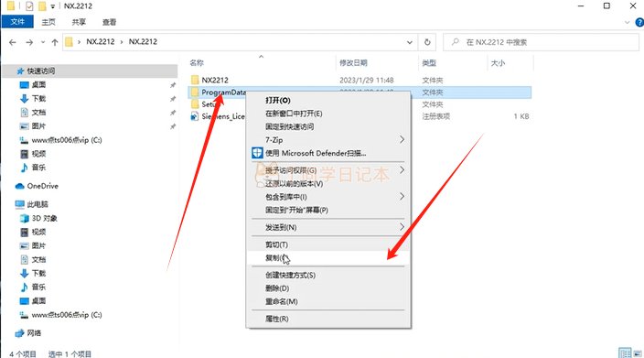
Task: Open C: drive under 此电脑
Action: pos(67,315)
